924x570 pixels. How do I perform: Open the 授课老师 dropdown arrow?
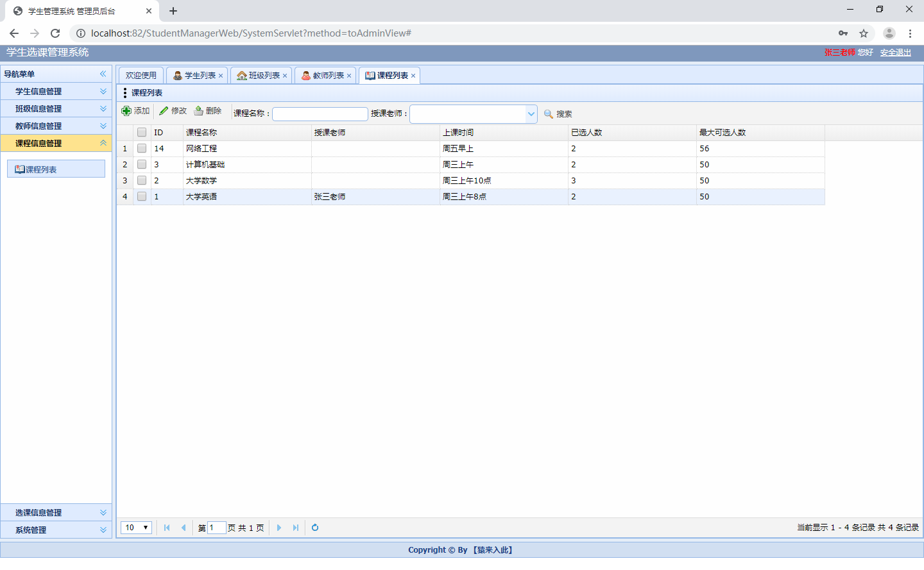pos(531,114)
